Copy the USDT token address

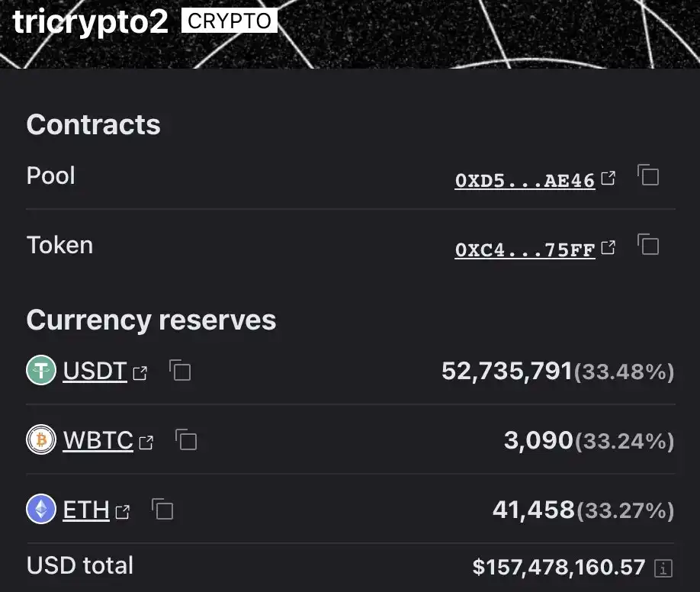(180, 371)
